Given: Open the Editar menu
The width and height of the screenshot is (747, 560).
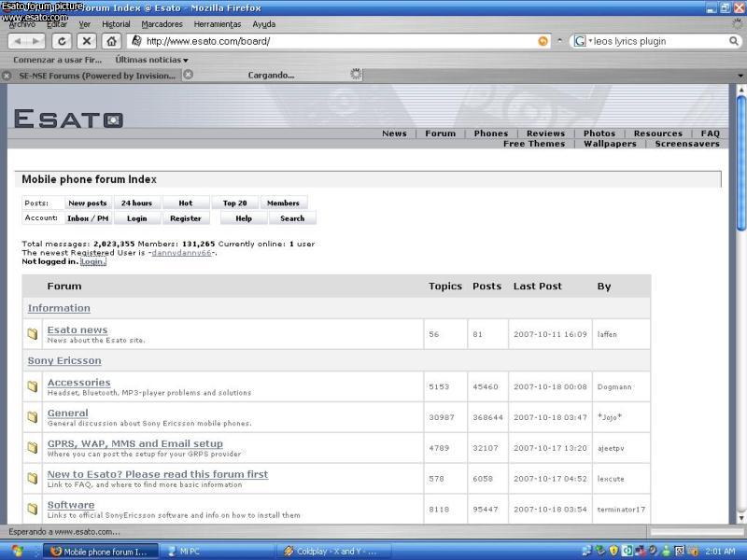Looking at the screenshot, I should [57, 24].
